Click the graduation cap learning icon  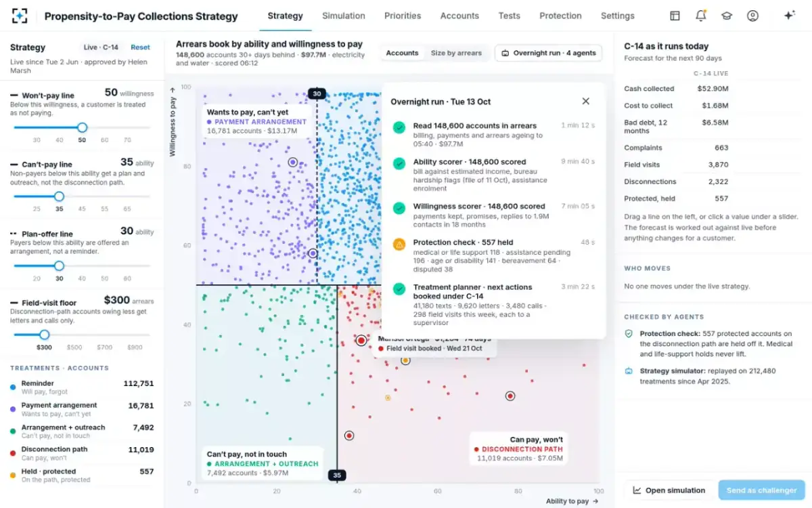726,16
